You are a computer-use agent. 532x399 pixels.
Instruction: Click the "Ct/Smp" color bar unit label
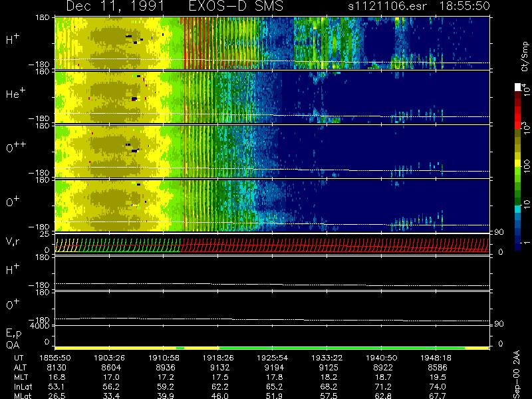coord(525,57)
